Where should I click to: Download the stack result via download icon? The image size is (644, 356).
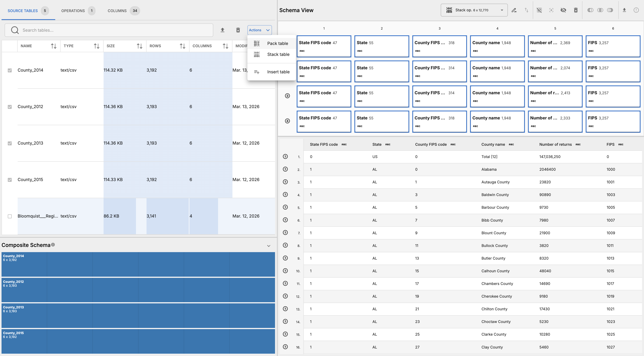coord(624,10)
